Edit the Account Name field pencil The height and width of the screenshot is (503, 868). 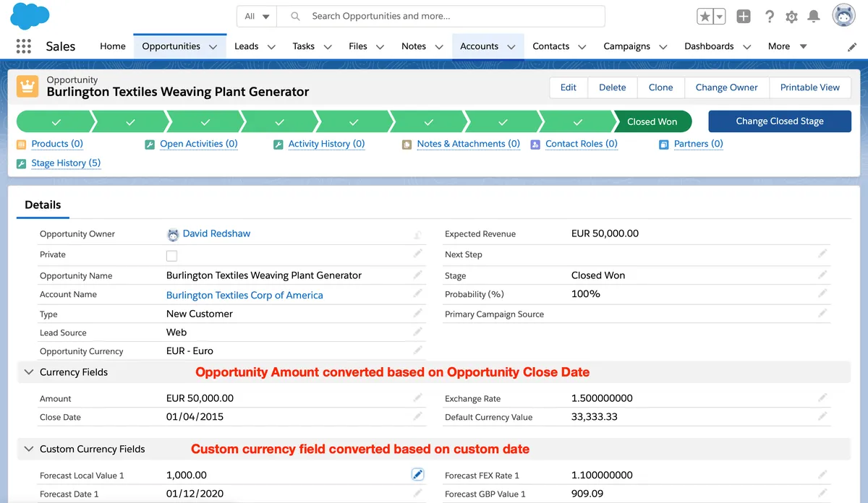coord(417,293)
